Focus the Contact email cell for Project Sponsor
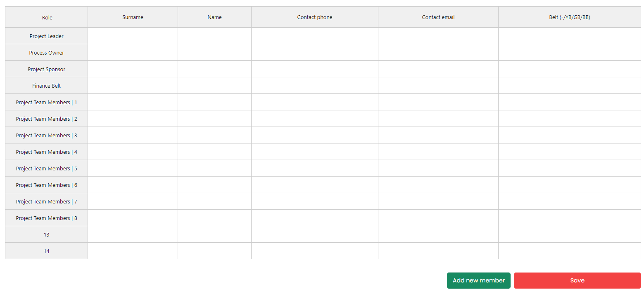 (x=438, y=69)
